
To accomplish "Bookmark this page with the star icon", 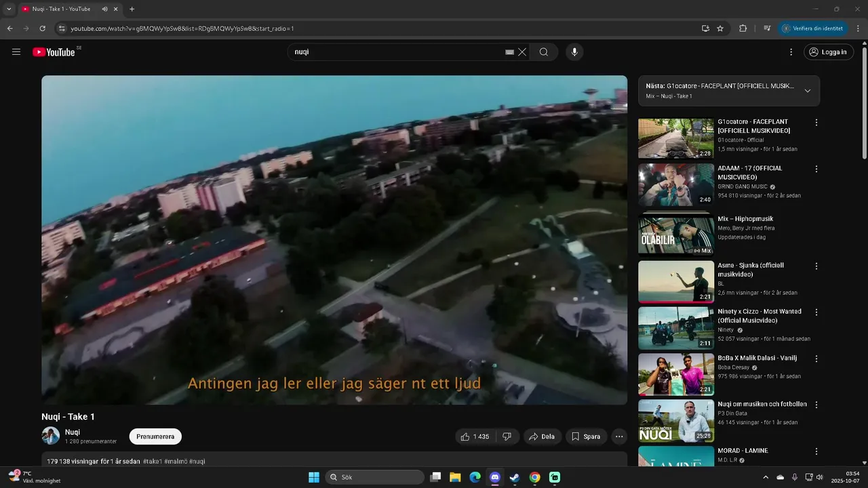I will pyautogui.click(x=720, y=28).
